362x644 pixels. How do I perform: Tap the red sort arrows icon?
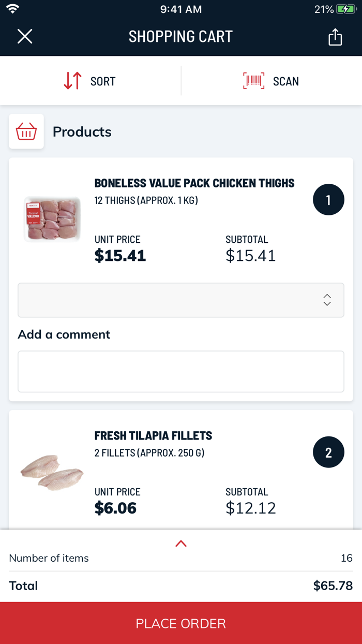coord(73,81)
